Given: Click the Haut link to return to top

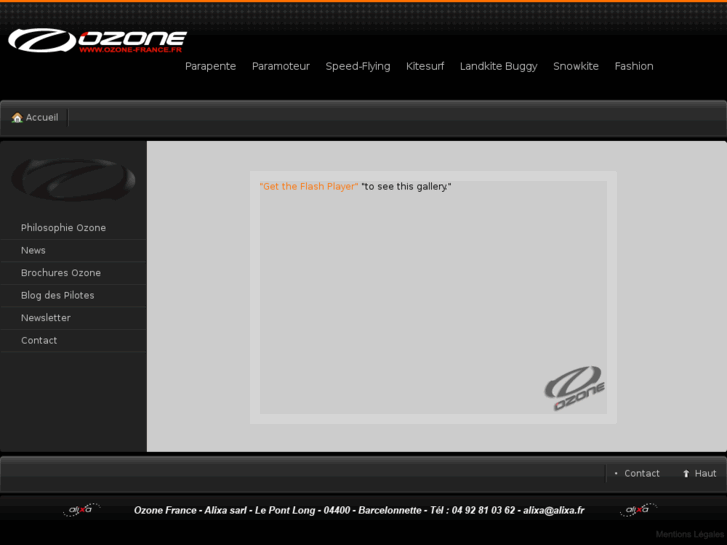Looking at the screenshot, I should coord(705,474).
